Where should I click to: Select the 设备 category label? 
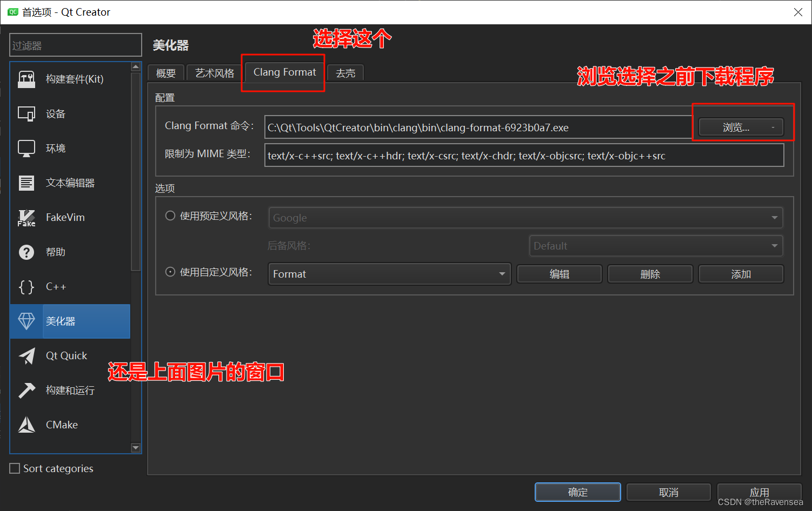pos(56,114)
